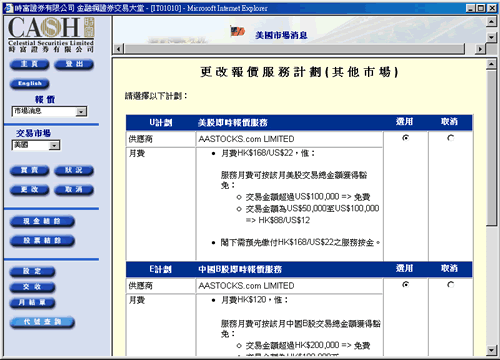This screenshot has height=360, width=500.
Task: Click the CASH Celestial Securities logo
Action: pos(51,34)
